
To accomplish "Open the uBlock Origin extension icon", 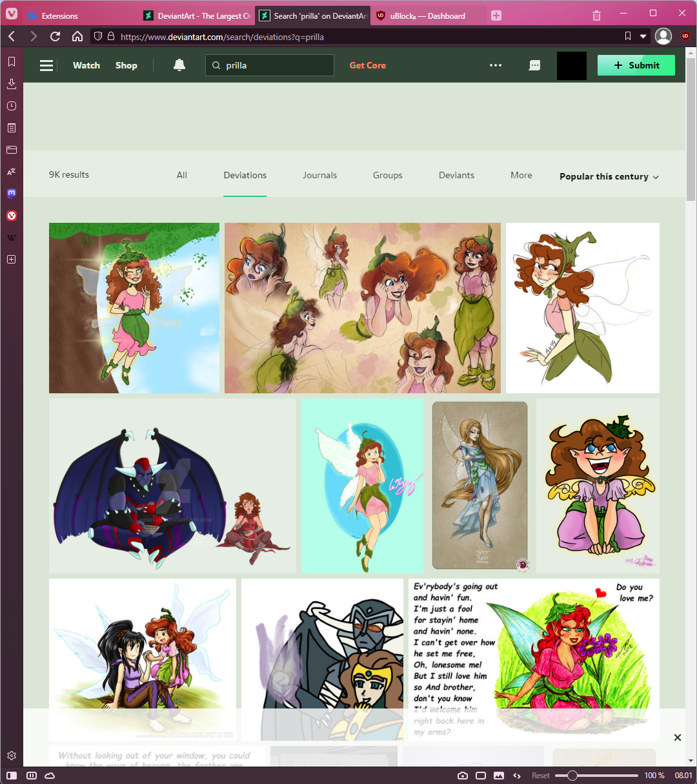I will click(x=685, y=36).
